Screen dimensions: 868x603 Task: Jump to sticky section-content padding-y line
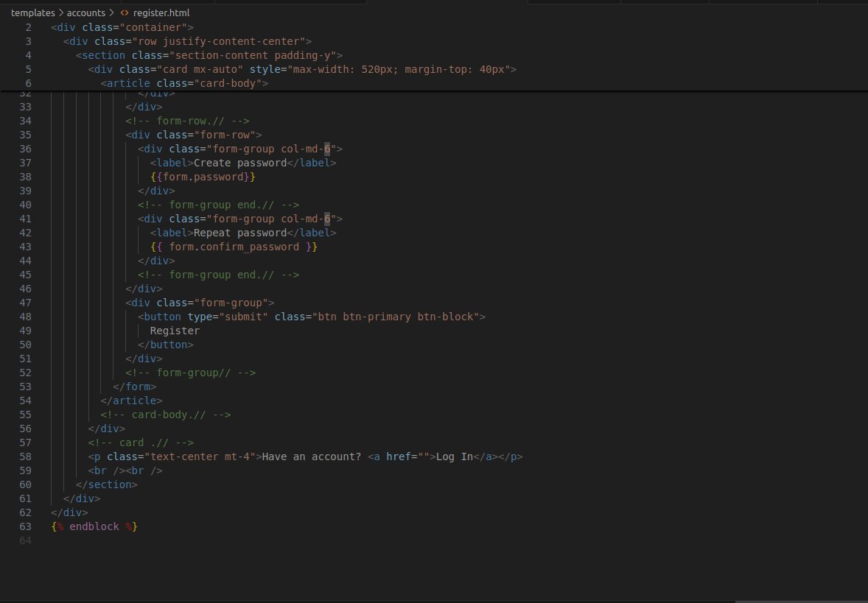209,55
